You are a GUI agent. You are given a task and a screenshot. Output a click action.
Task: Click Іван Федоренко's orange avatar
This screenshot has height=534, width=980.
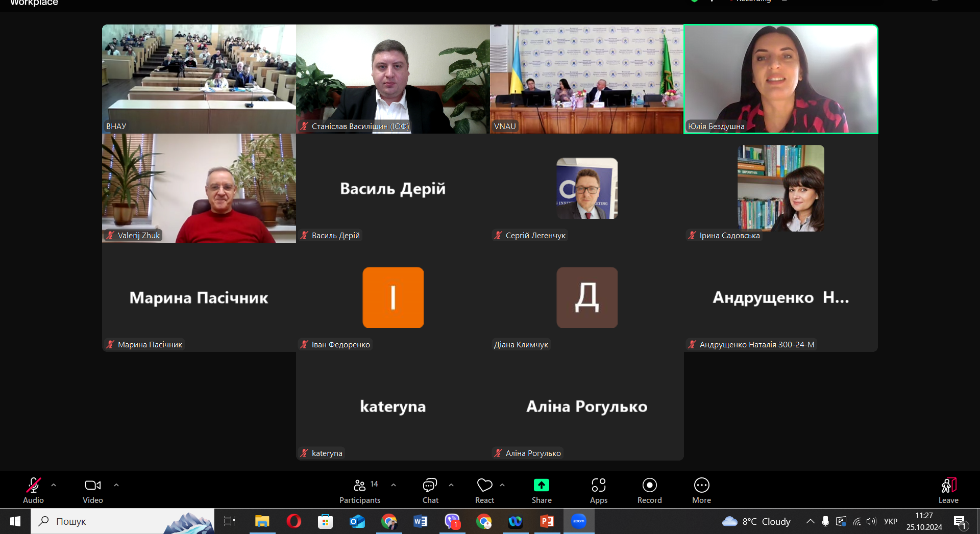coord(393,297)
